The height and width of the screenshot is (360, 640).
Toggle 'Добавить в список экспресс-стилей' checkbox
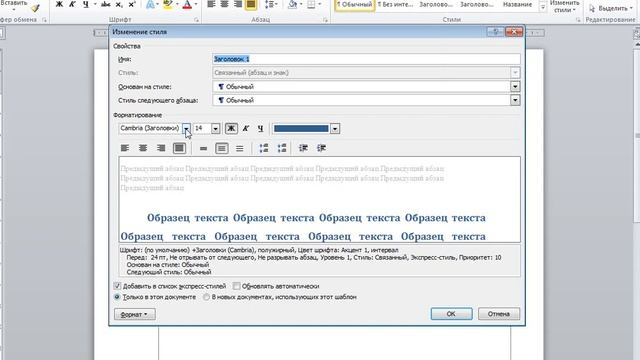[117, 286]
